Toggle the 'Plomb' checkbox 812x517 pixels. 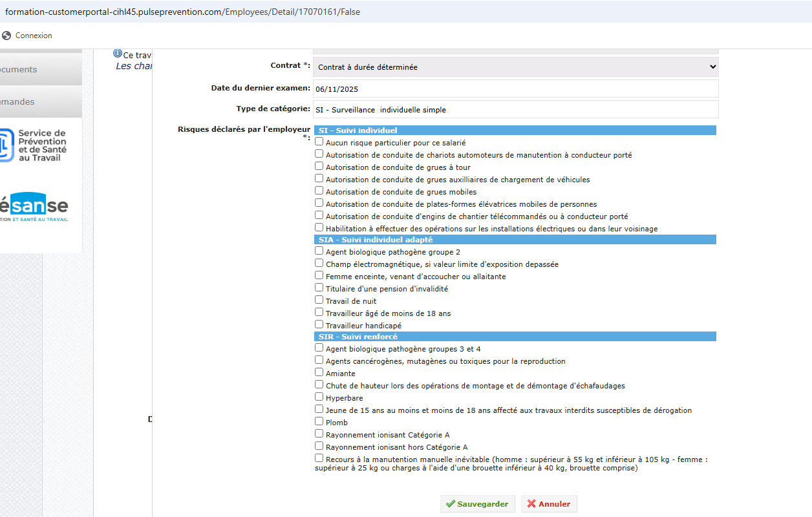tap(319, 421)
